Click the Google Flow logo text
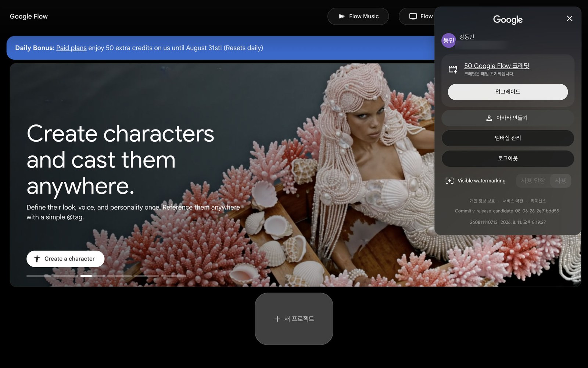This screenshot has width=588, height=368. coord(29,17)
